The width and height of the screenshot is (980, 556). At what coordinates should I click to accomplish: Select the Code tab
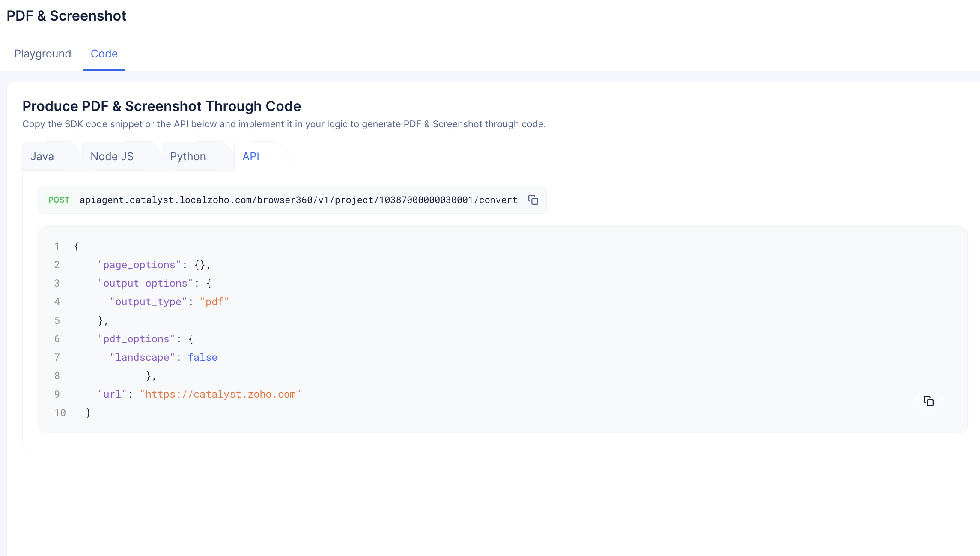(104, 54)
